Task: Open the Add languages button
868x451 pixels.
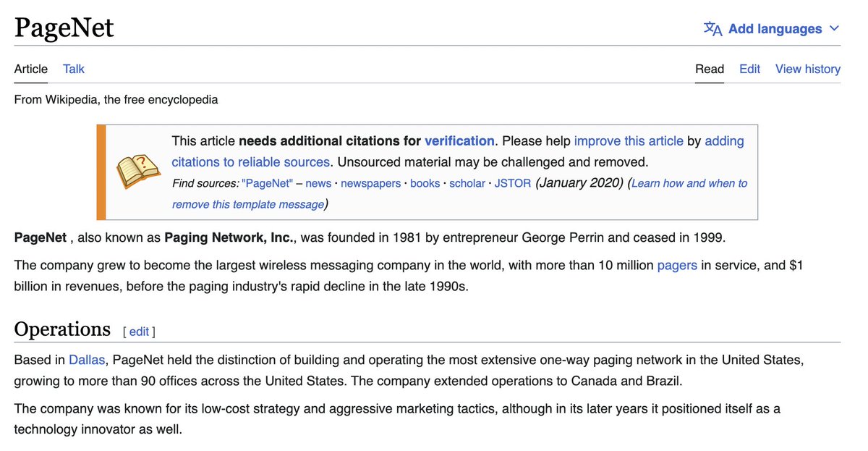Action: (x=772, y=29)
